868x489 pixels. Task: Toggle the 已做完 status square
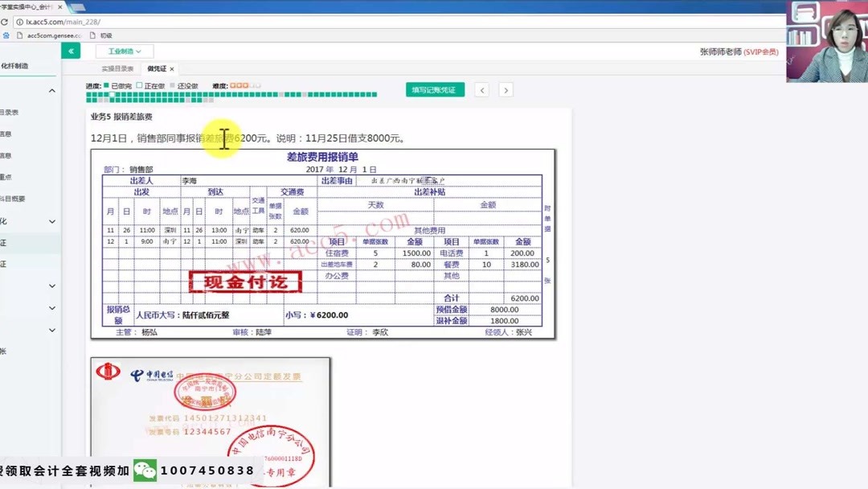click(x=104, y=85)
